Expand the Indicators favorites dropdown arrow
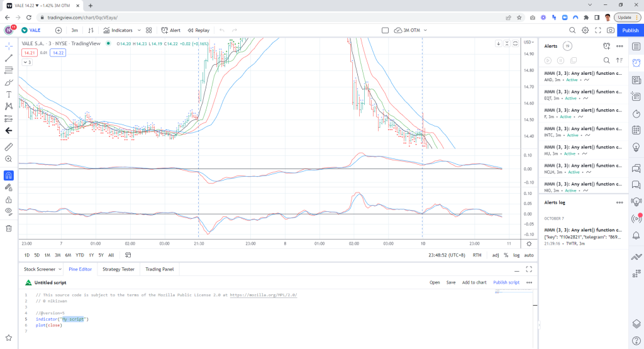 (139, 30)
